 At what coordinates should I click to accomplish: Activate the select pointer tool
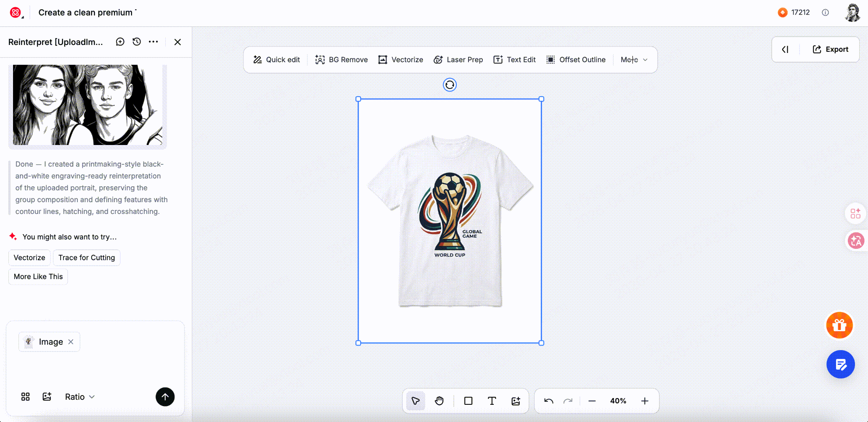416,401
